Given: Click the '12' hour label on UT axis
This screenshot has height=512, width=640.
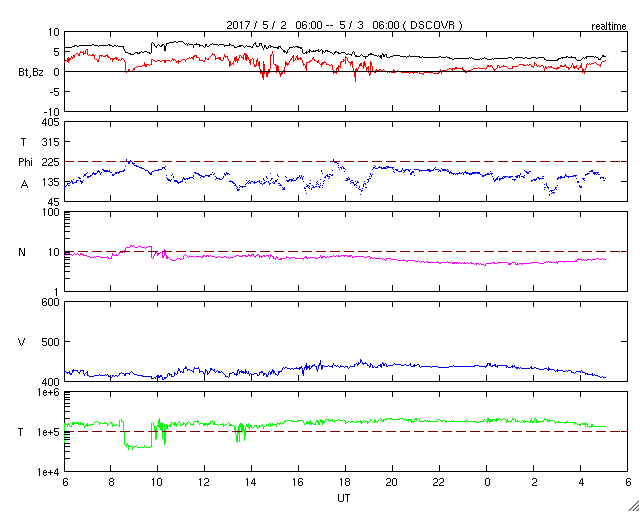Looking at the screenshot, I should (204, 482).
